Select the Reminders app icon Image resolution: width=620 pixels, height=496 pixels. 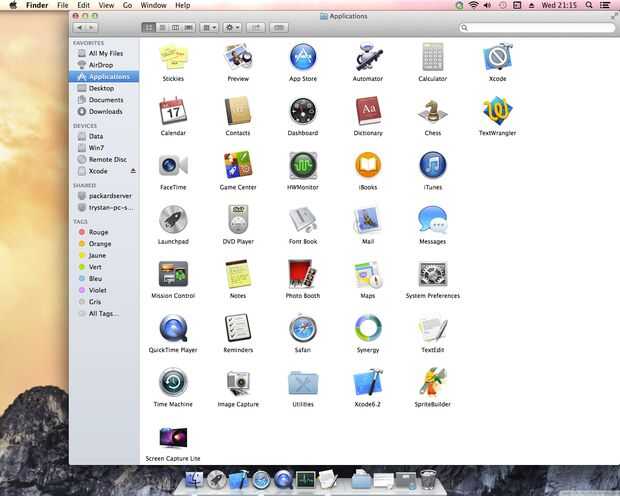point(238,329)
